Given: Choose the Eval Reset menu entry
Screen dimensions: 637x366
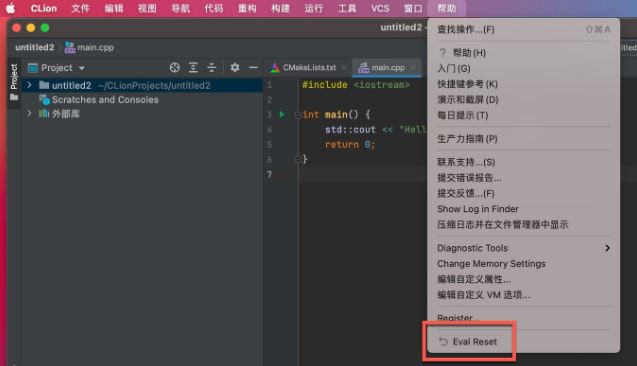Looking at the screenshot, I should click(523, 342).
